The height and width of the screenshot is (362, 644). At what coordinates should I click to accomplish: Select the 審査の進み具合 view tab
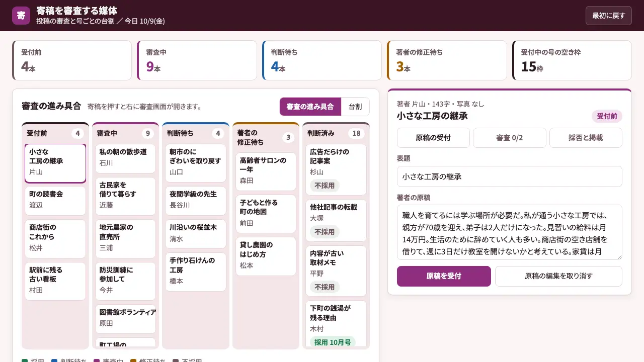coord(310,107)
